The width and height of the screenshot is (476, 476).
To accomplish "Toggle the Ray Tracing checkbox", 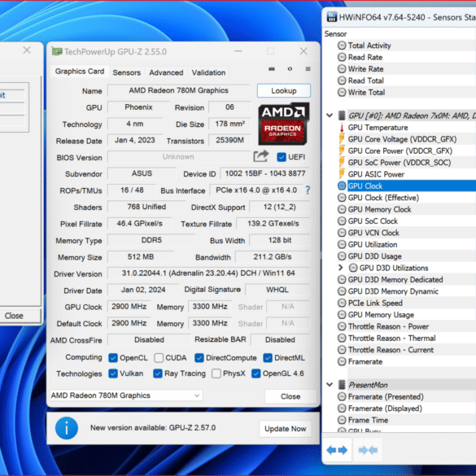I will point(158,373).
